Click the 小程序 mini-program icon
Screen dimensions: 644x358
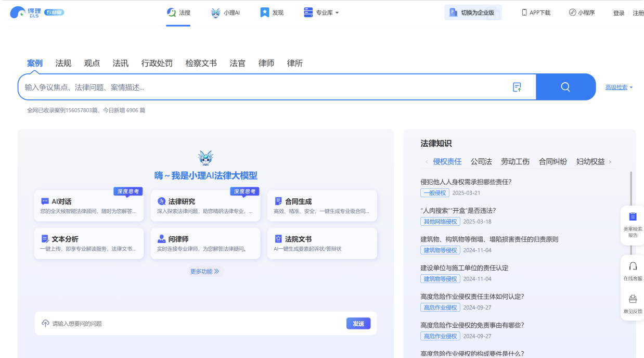pyautogui.click(x=571, y=12)
